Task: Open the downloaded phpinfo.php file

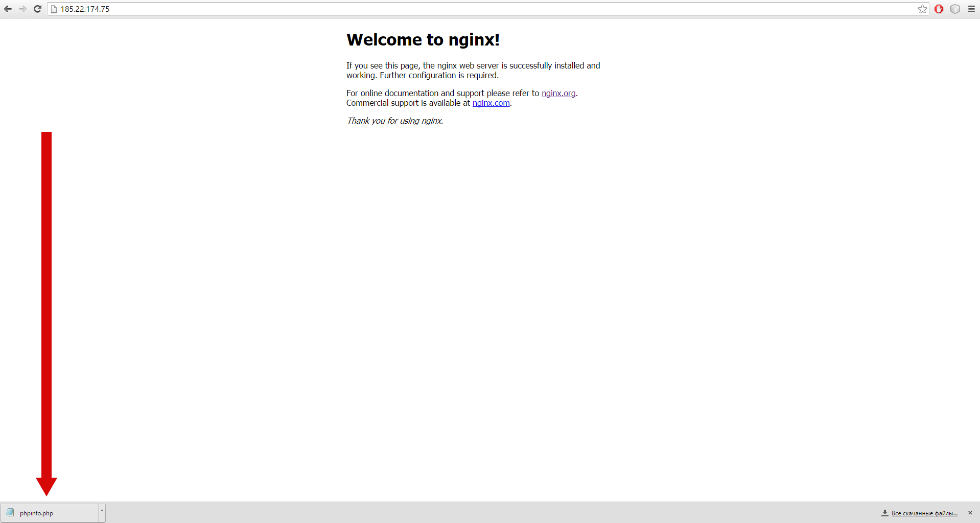Action: pyautogui.click(x=50, y=513)
